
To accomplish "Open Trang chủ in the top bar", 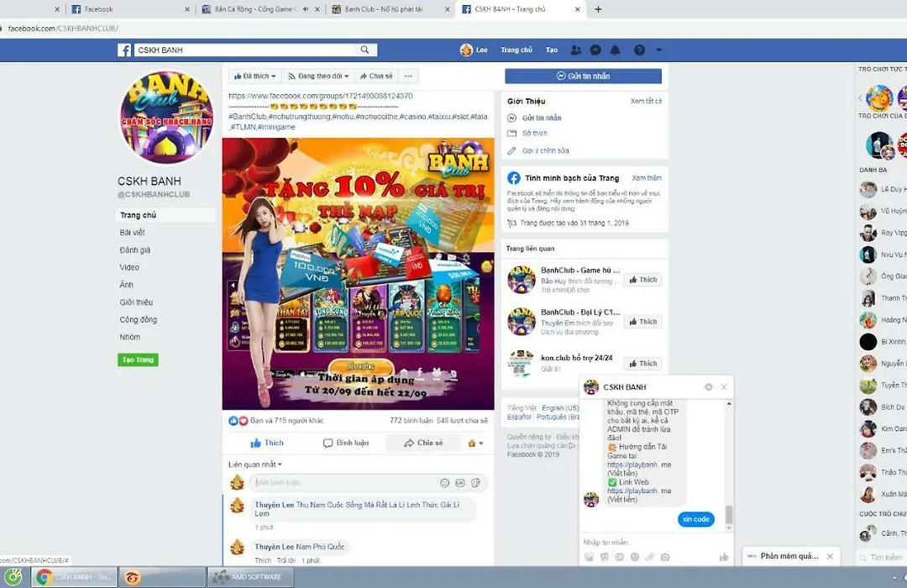I will tap(516, 50).
